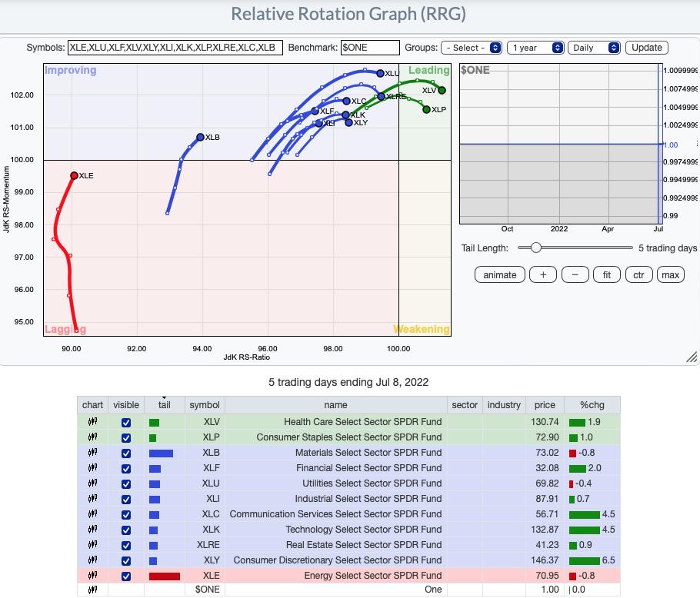Click the Benchmark input field

pos(370,48)
